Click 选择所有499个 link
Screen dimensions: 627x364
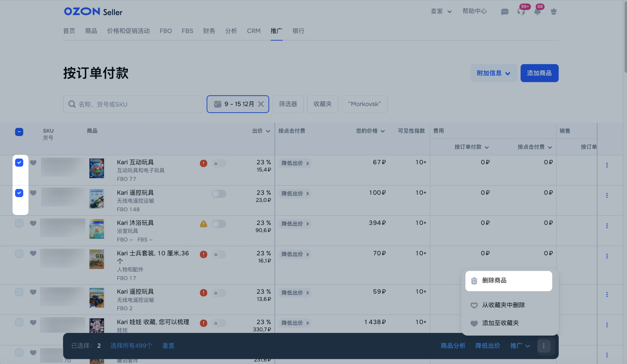pyautogui.click(x=131, y=346)
